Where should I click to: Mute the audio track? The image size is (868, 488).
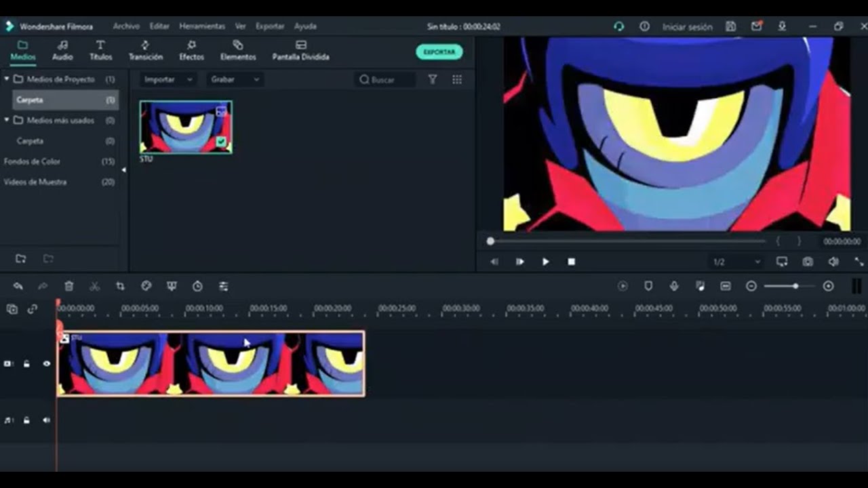(x=47, y=420)
